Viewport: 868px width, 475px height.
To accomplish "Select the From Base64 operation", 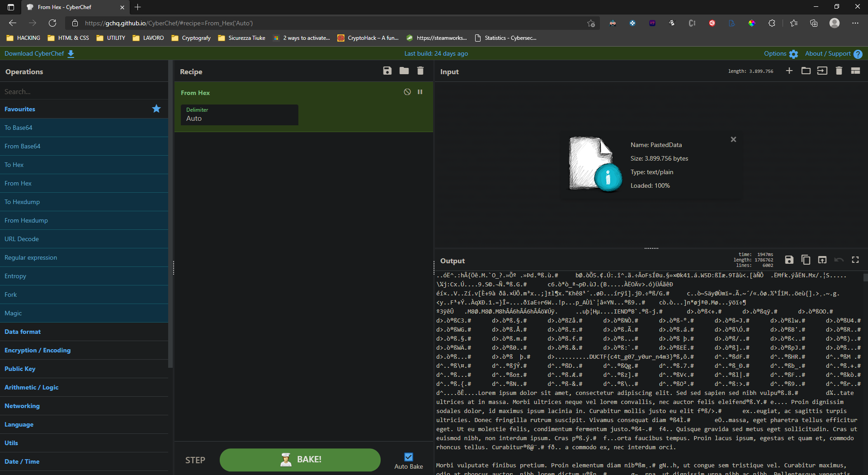I will point(84,146).
